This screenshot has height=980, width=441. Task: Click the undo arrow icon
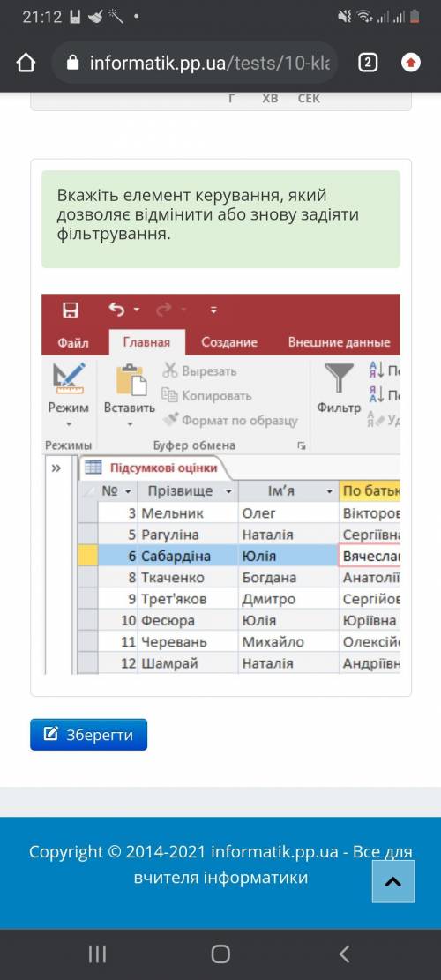coord(116,310)
